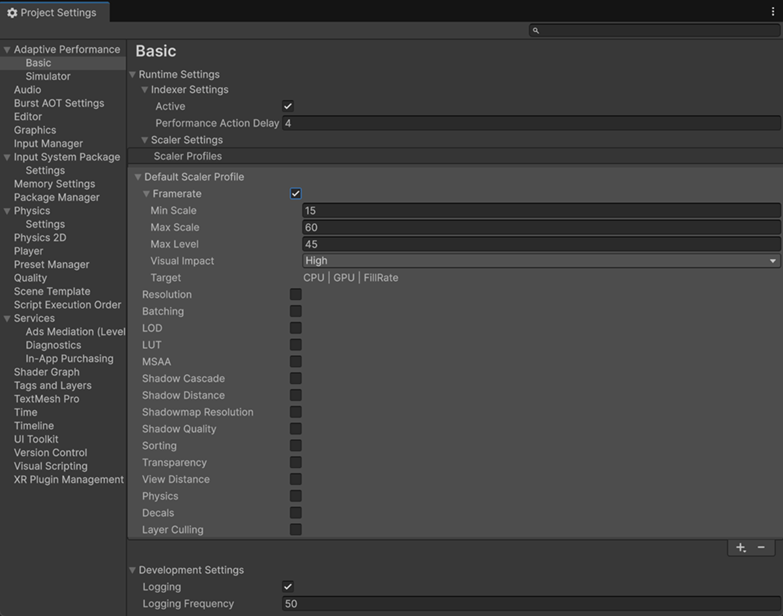
Task: Click the search magnifier icon
Action: pyautogui.click(x=536, y=31)
